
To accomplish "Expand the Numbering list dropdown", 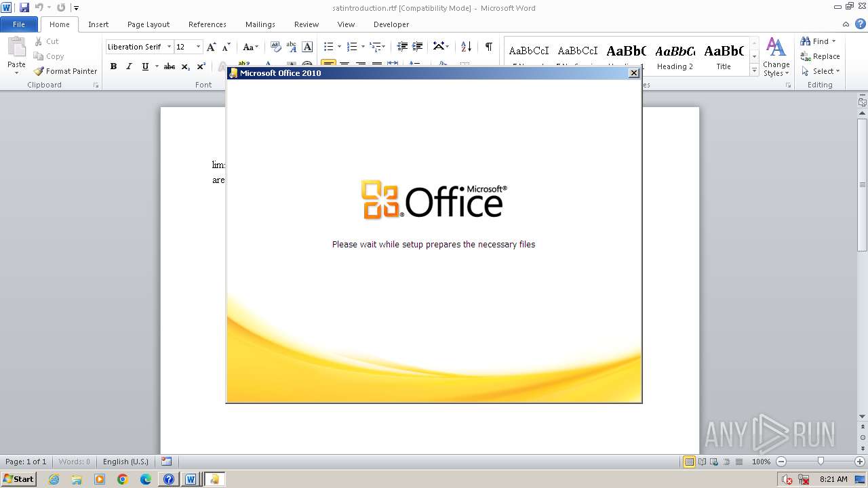I will click(x=363, y=47).
